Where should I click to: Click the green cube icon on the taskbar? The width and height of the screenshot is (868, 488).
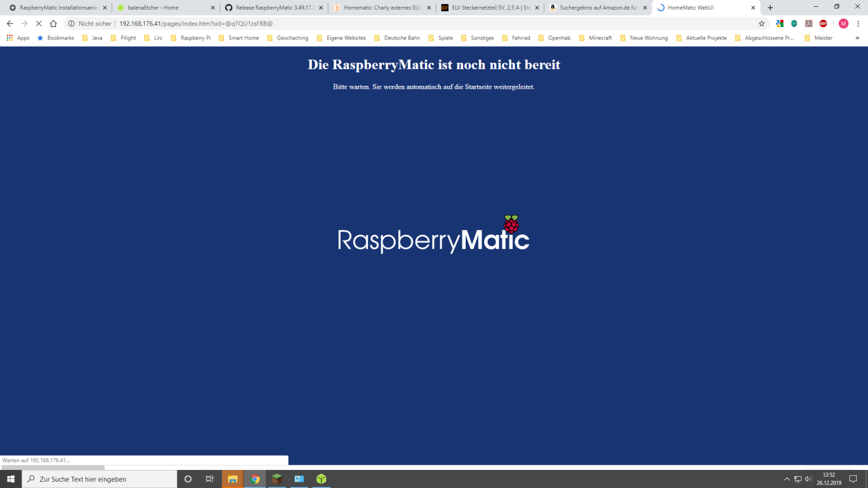320,479
